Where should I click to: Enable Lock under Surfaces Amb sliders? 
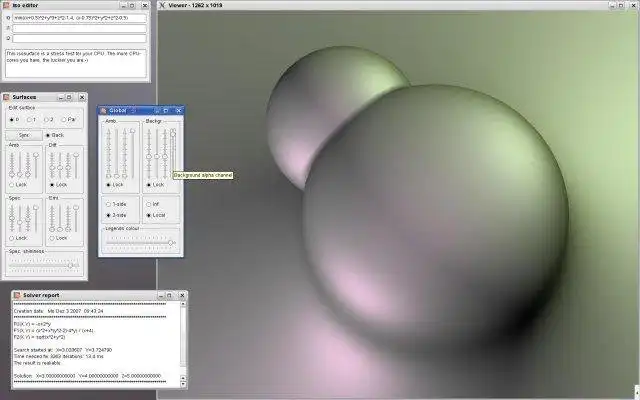12,185
